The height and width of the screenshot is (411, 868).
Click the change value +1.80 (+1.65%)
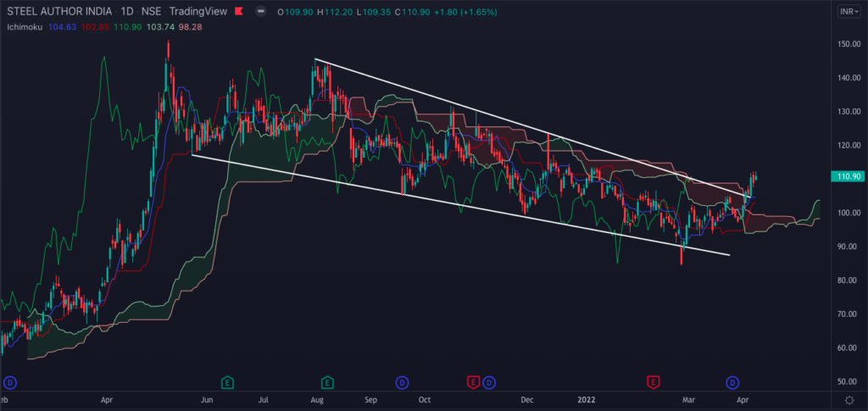pyautogui.click(x=464, y=12)
